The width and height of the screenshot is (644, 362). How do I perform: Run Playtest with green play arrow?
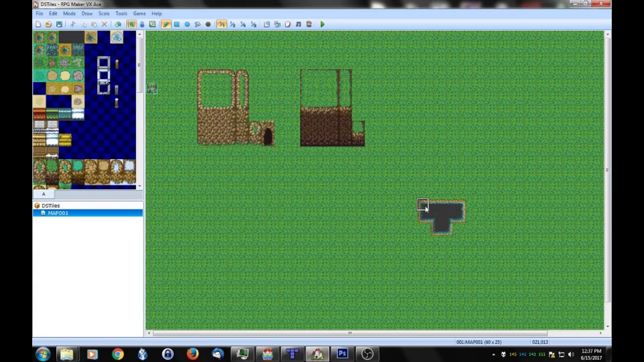pos(323,24)
